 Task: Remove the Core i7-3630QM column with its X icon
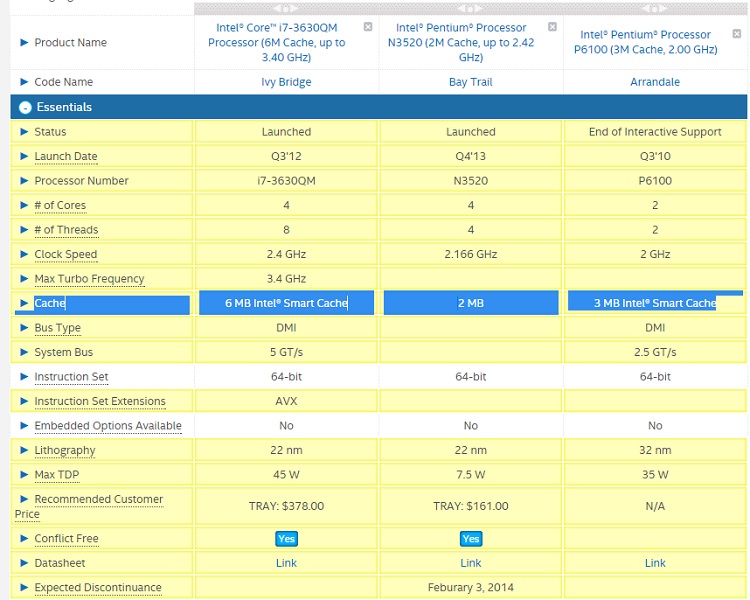tap(368, 27)
